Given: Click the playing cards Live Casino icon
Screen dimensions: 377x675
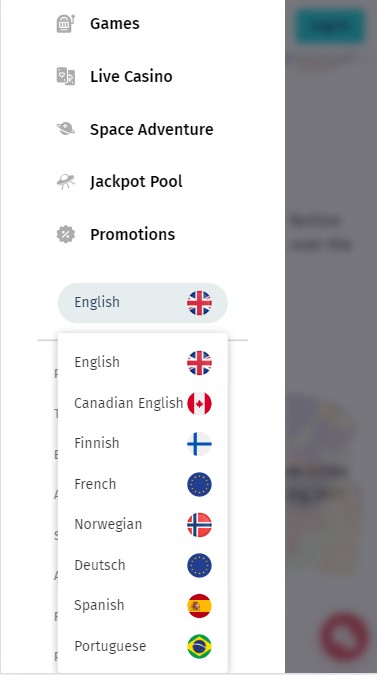Looking at the screenshot, I should (x=66, y=76).
